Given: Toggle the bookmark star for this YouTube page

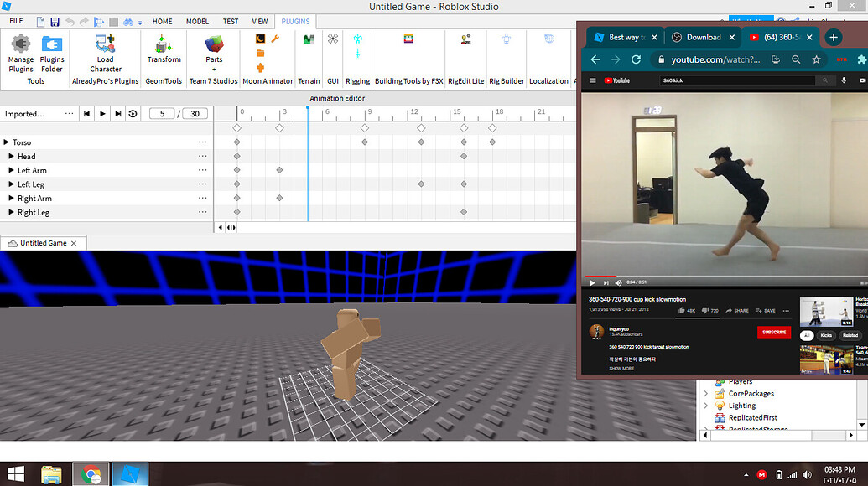Looking at the screenshot, I should (815, 60).
